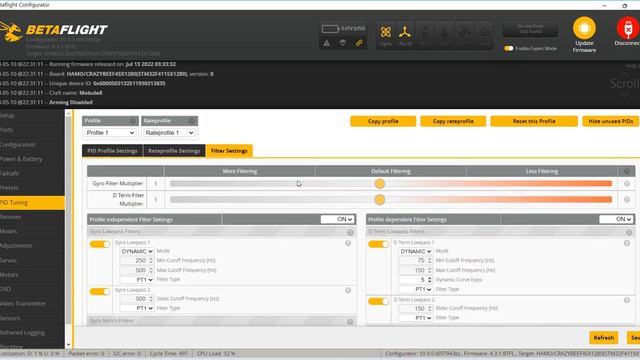Click the D Term Filter Multiplier slider handle
The height and width of the screenshot is (360, 640).
click(380, 200)
